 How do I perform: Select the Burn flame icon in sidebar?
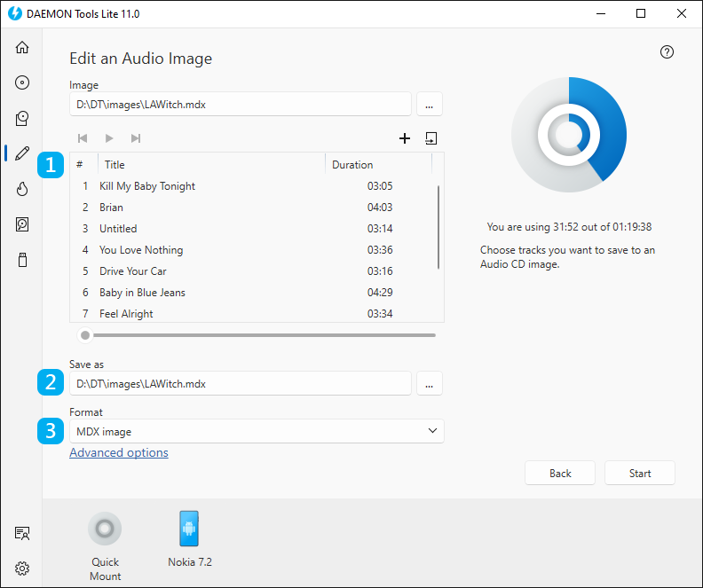[x=22, y=189]
